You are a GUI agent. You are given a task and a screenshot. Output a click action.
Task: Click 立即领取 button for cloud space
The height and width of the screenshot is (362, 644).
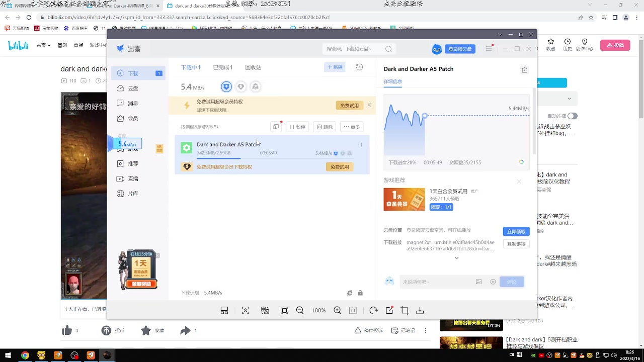516,231
